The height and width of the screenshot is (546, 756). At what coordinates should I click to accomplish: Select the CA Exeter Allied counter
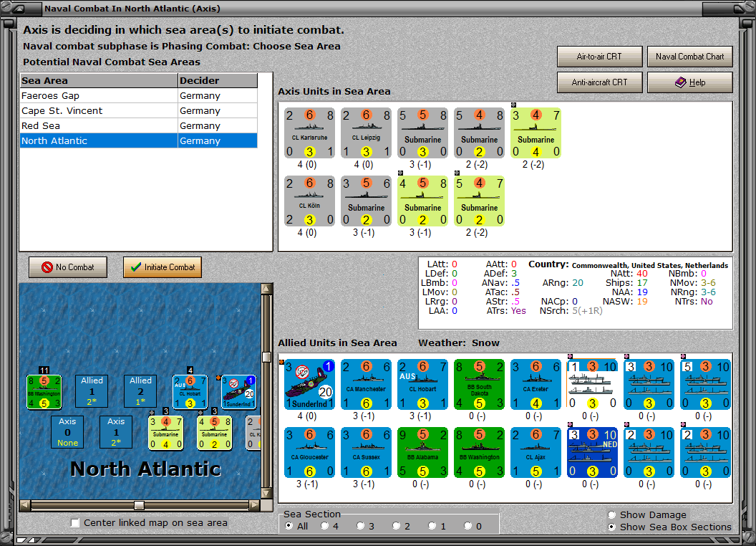coord(535,384)
